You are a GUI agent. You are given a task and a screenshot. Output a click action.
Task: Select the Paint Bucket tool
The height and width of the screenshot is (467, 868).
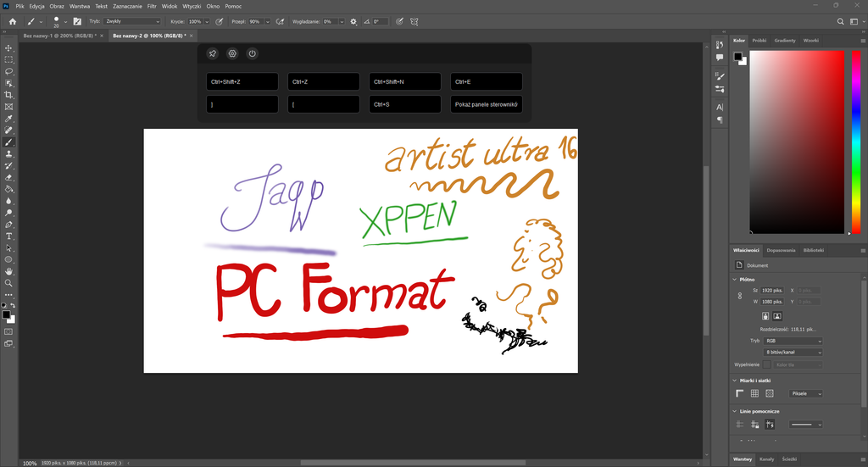[8, 189]
